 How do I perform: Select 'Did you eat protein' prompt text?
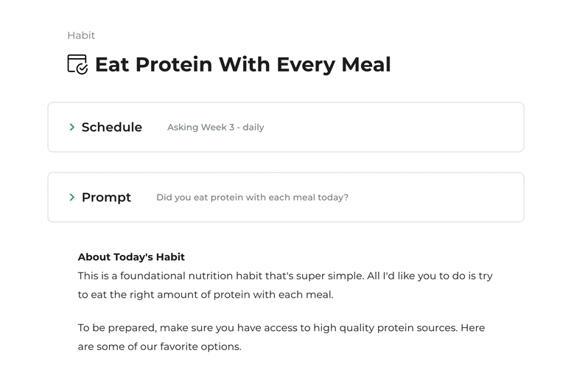click(x=253, y=198)
